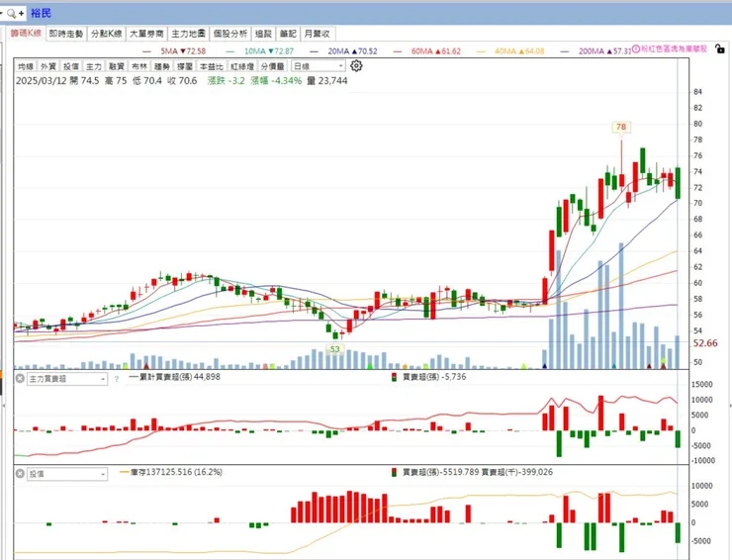Screen dimensions: 732x560
Task: Open the chart settings gear icon
Action: coord(356,66)
